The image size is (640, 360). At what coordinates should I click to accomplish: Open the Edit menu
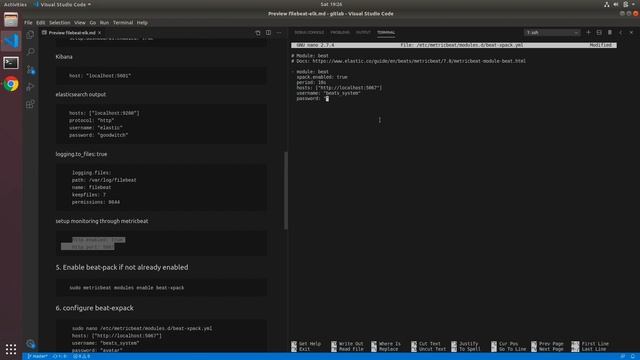coord(40,23)
